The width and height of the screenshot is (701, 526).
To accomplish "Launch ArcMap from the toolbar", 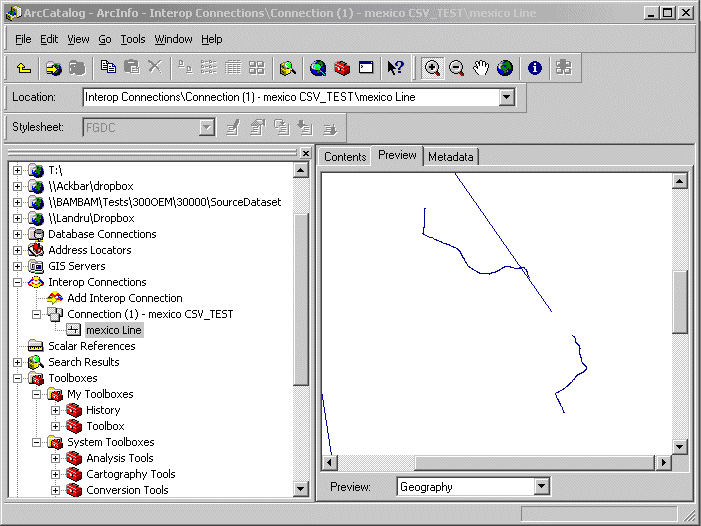I will [x=288, y=68].
